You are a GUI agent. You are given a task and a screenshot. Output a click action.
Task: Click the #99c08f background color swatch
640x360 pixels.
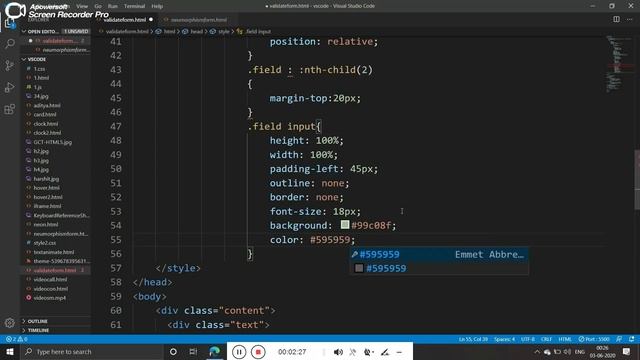click(345, 225)
